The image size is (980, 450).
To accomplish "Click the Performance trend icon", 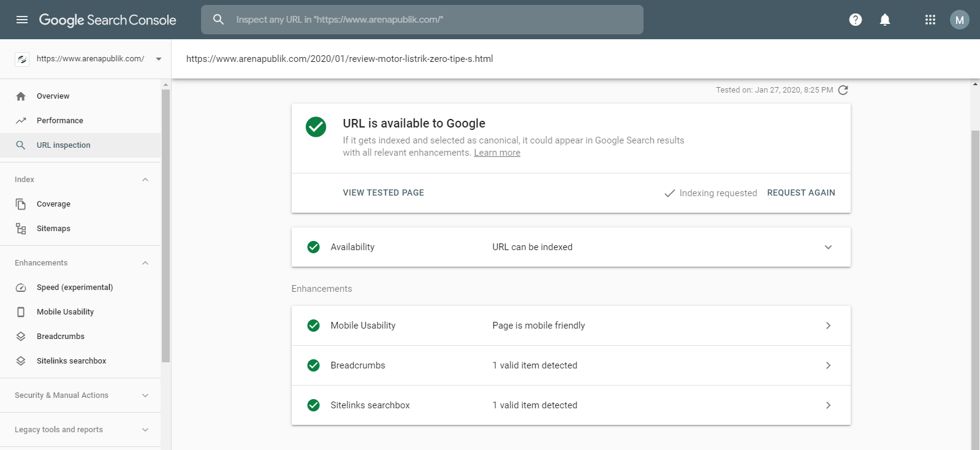I will click(21, 121).
